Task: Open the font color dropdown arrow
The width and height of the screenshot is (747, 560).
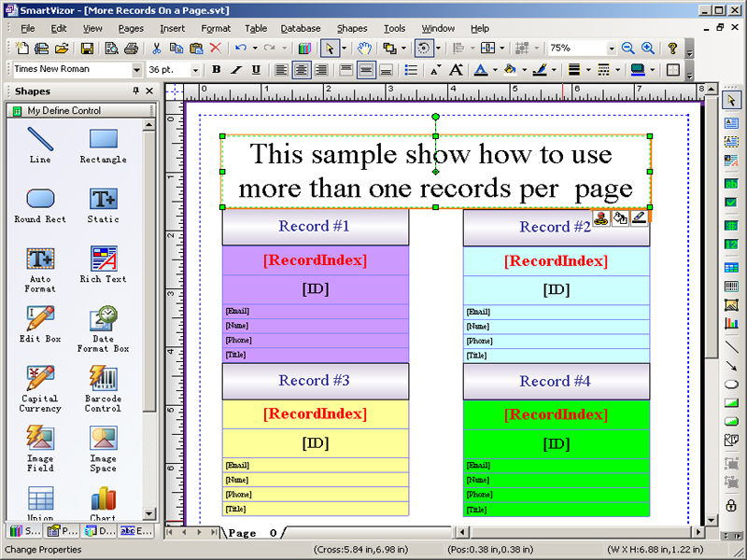Action: click(495, 70)
